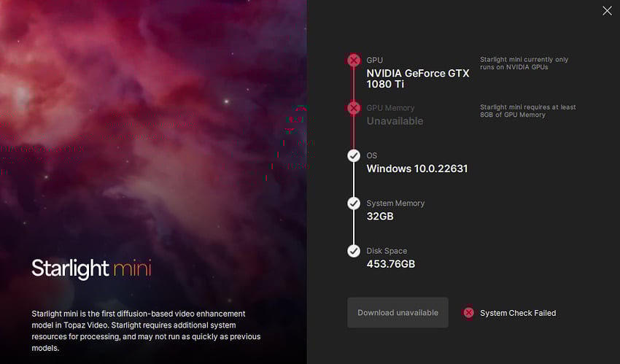
Task: Click the 8GB GPU Memory requirement note
Action: (x=527, y=111)
